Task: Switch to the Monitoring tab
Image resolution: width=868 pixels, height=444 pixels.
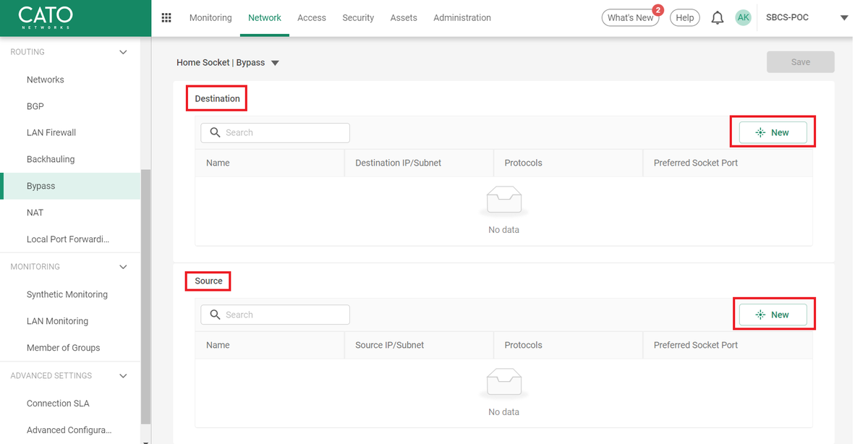Action: [x=210, y=17]
